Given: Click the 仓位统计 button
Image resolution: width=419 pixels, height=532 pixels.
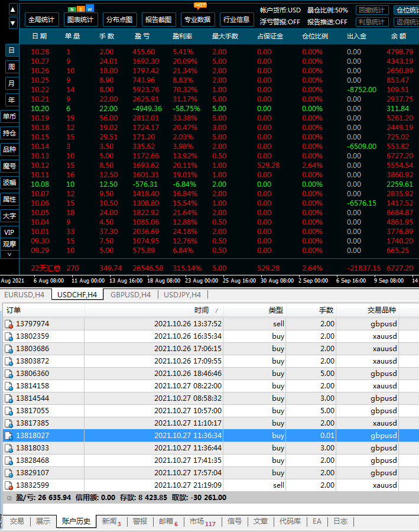Looking at the screenshot, I should tap(407, 10).
